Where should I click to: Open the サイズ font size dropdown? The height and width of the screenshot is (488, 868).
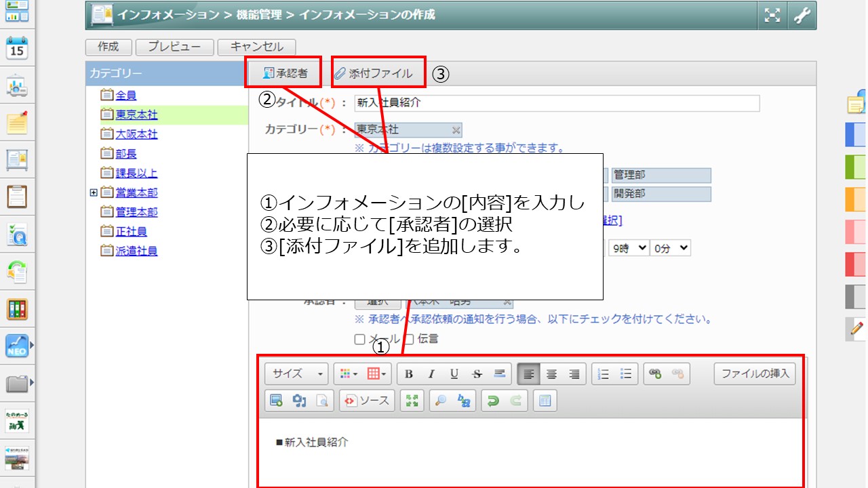point(296,374)
